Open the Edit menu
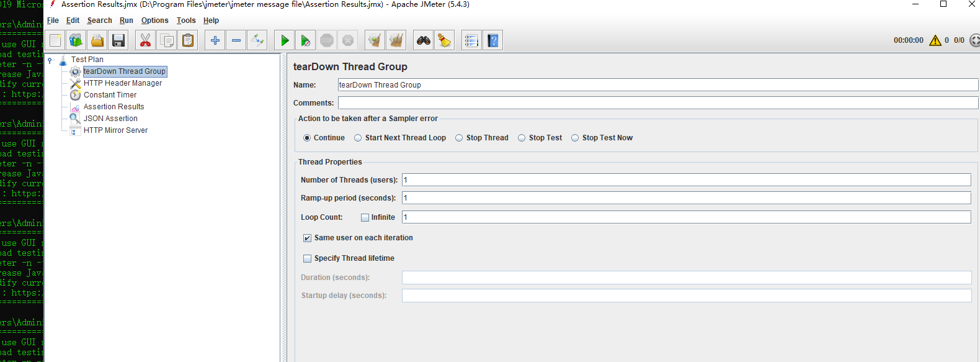The width and height of the screenshot is (980, 362). (x=73, y=20)
